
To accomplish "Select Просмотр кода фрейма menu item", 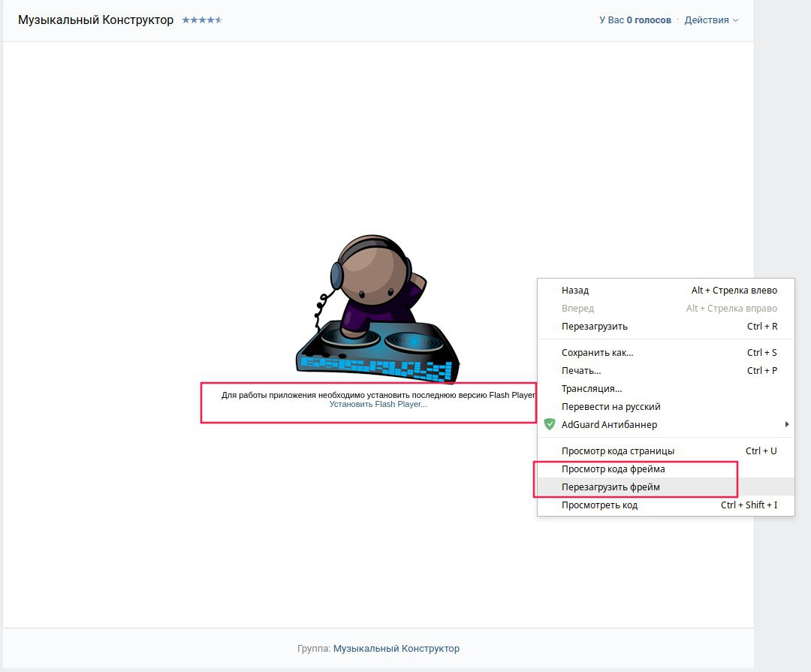I will click(x=665, y=469).
